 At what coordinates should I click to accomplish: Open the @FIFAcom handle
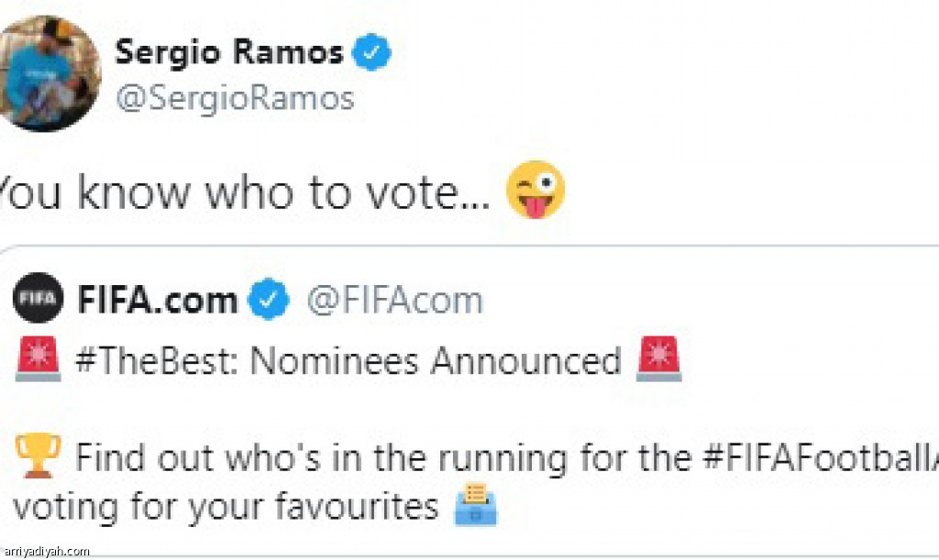pos(394,300)
